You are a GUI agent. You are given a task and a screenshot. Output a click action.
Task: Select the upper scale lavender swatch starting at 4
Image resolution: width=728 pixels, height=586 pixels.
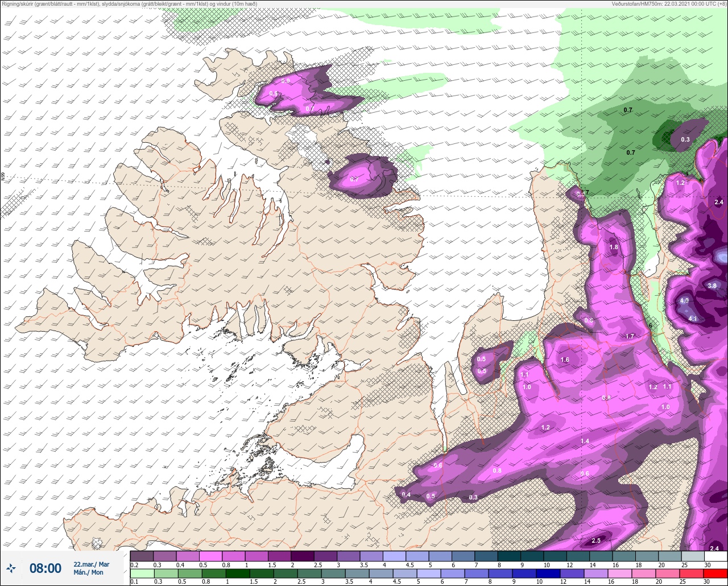tap(394, 556)
